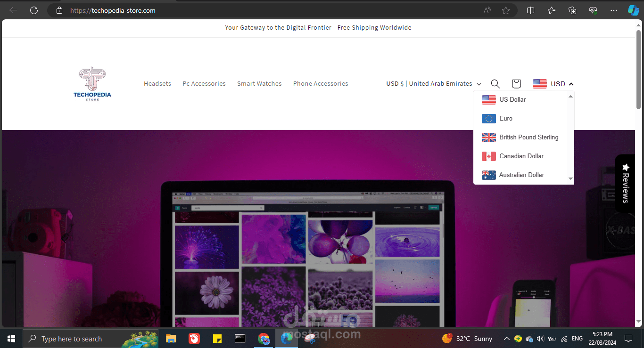Reload the page with the refresh icon

tap(34, 10)
